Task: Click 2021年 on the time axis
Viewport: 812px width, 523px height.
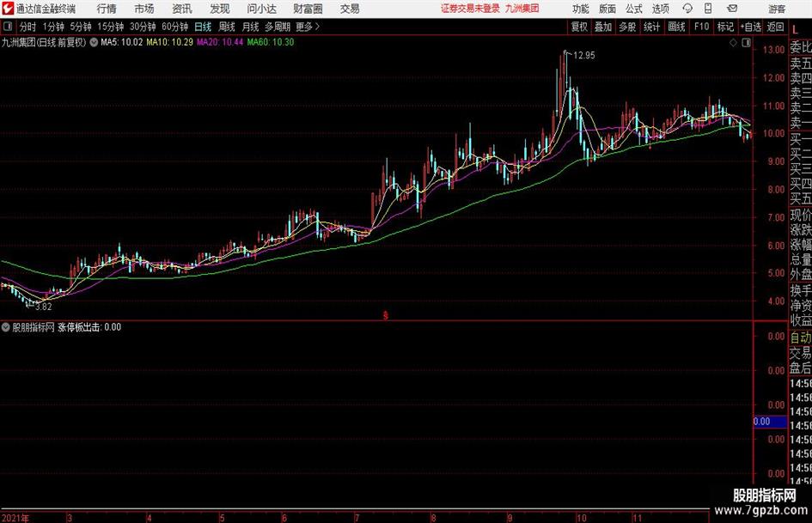Action: (15, 518)
